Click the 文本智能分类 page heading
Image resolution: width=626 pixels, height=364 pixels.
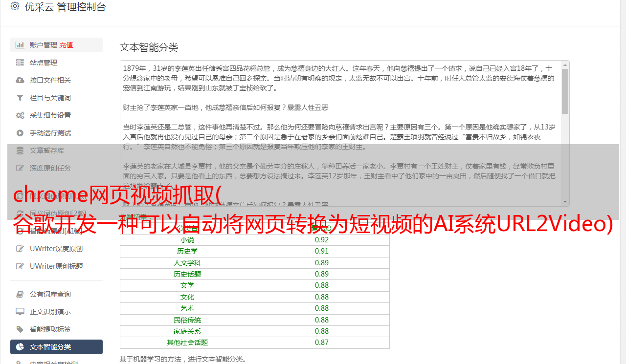(149, 47)
